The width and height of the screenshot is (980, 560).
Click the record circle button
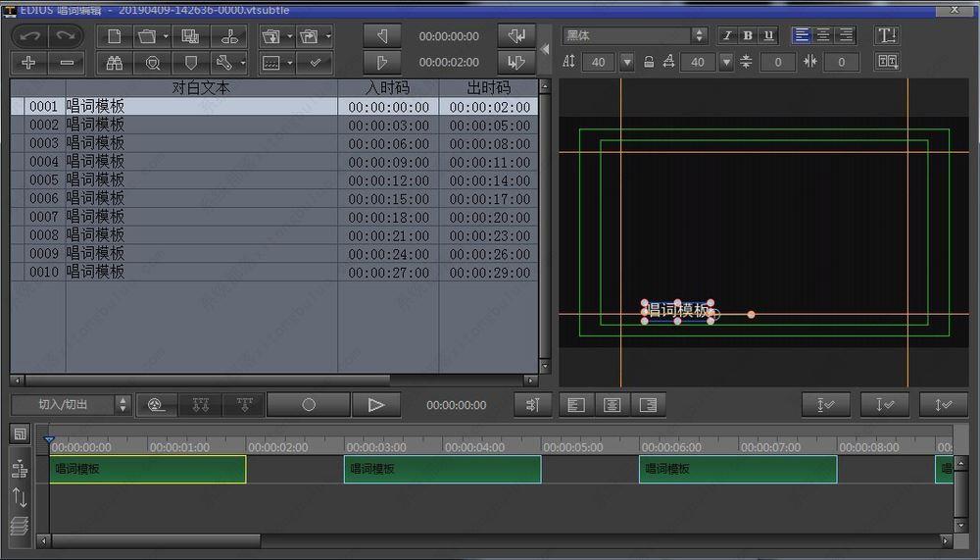[309, 405]
